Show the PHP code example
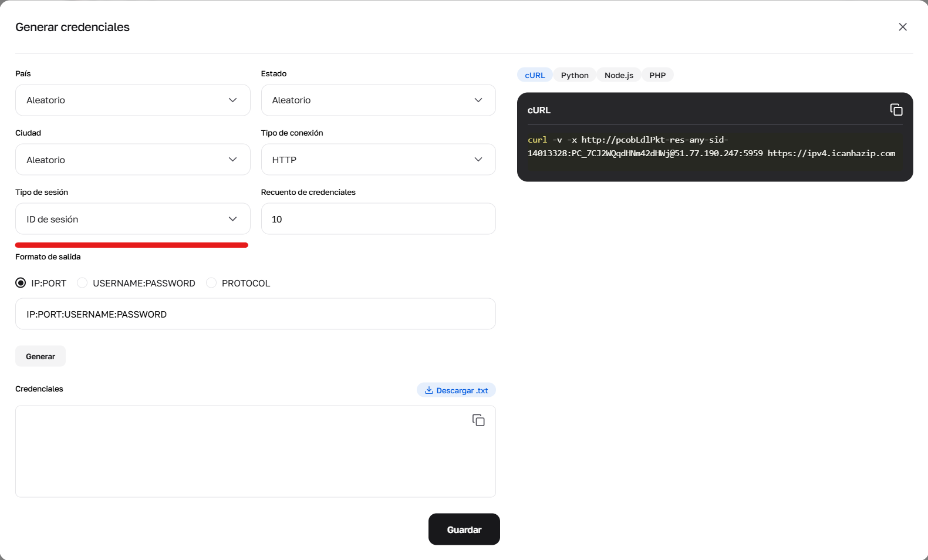This screenshot has height=560, width=928. 657,75
